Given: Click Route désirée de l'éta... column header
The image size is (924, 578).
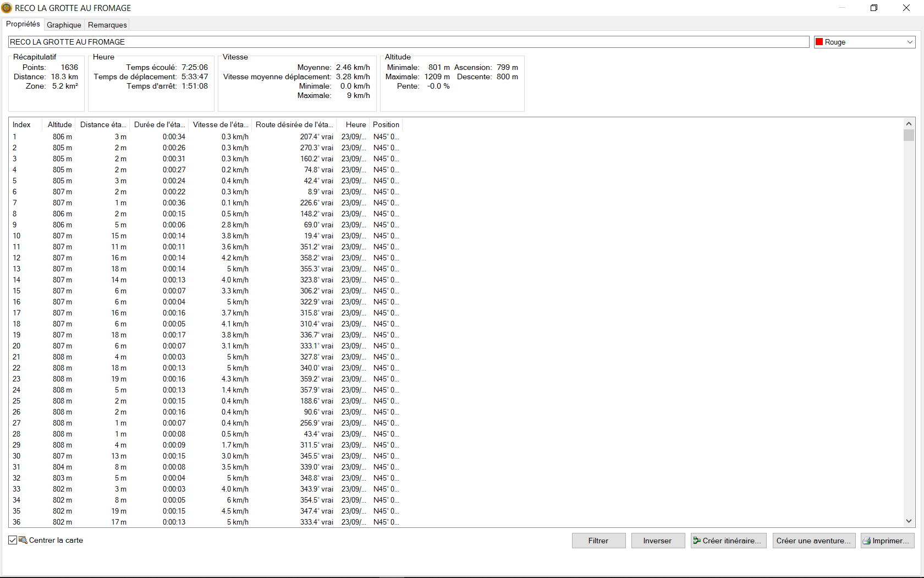Looking at the screenshot, I should coord(294,124).
